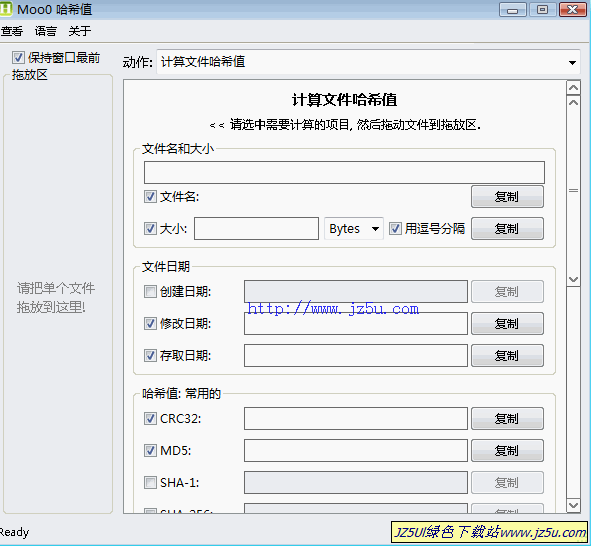The height and width of the screenshot is (546, 591).
Task: Close the Moo0 window
Action: (x=573, y=10)
